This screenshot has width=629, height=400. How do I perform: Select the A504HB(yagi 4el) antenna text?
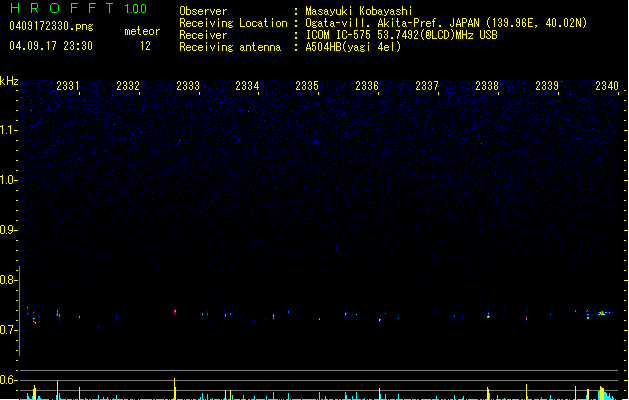pos(353,47)
